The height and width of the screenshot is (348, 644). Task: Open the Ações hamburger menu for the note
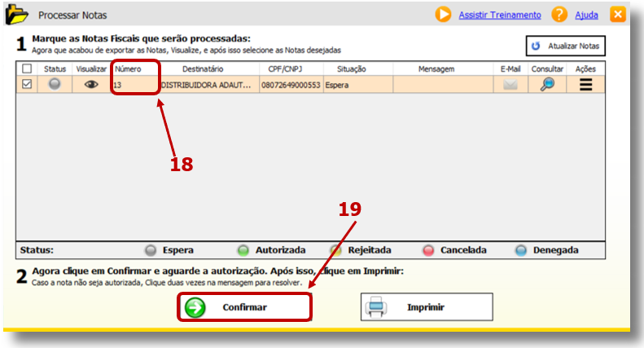[585, 84]
